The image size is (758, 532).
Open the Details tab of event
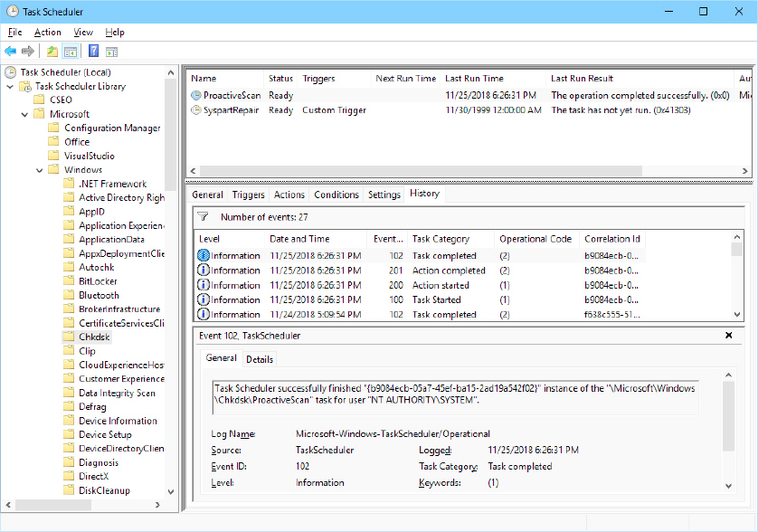260,359
